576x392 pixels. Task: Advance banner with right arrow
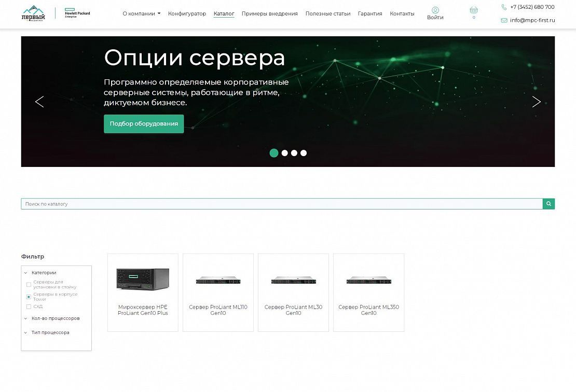(536, 102)
